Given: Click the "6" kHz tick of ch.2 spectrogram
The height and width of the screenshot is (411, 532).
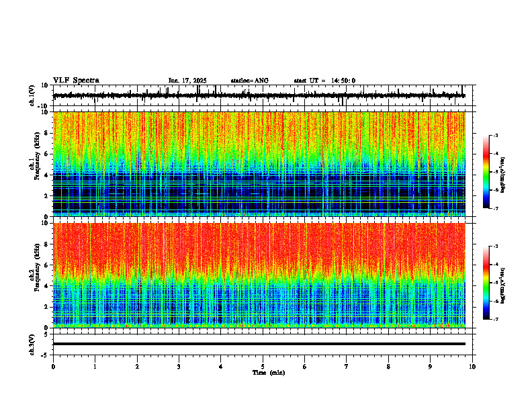Looking at the screenshot, I should (47, 265).
